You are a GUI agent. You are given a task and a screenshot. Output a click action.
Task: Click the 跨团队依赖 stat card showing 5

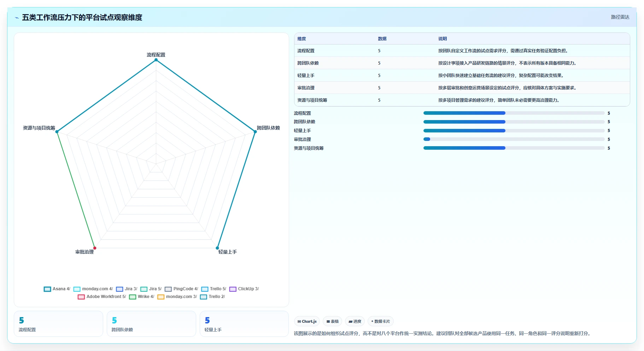click(151, 324)
